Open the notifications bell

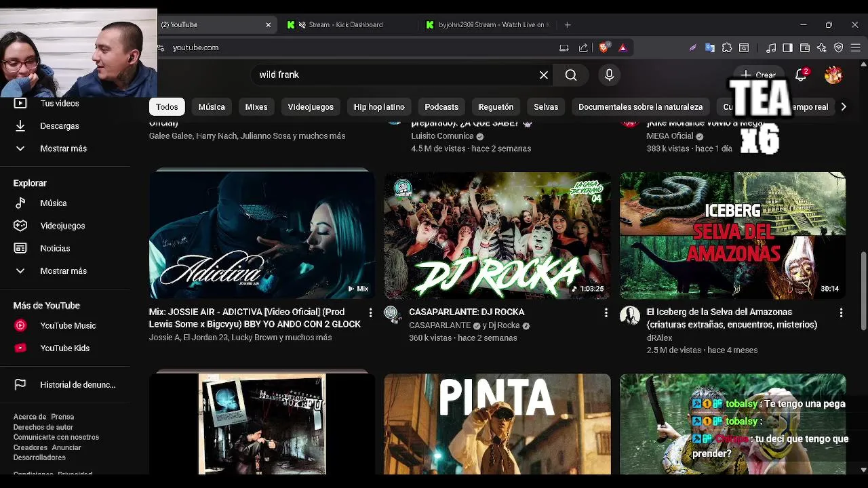coord(801,75)
